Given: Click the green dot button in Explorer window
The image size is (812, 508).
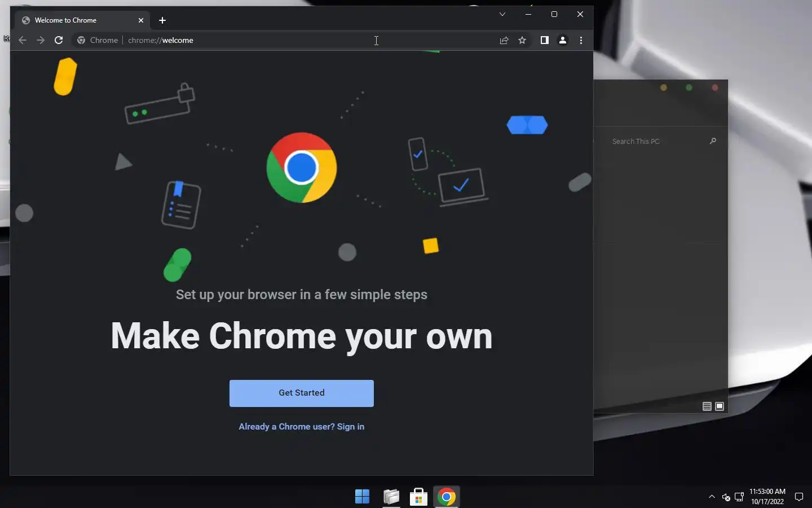Looking at the screenshot, I should click(x=689, y=87).
